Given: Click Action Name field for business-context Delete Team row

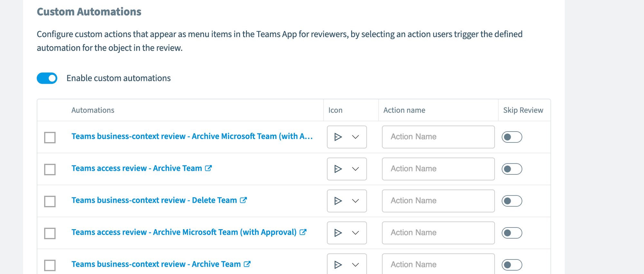Looking at the screenshot, I should (x=438, y=201).
